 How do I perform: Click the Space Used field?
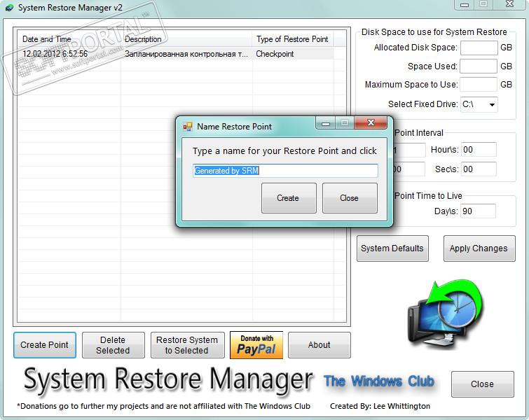[x=479, y=66]
